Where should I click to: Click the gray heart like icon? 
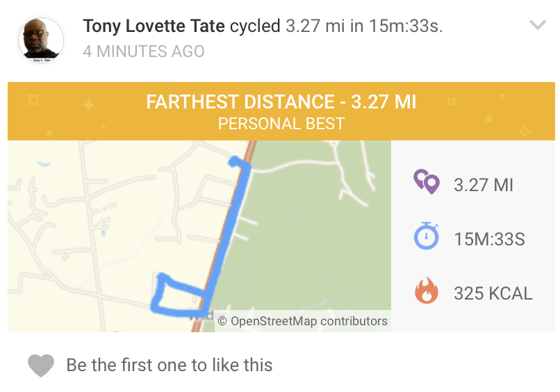click(41, 366)
